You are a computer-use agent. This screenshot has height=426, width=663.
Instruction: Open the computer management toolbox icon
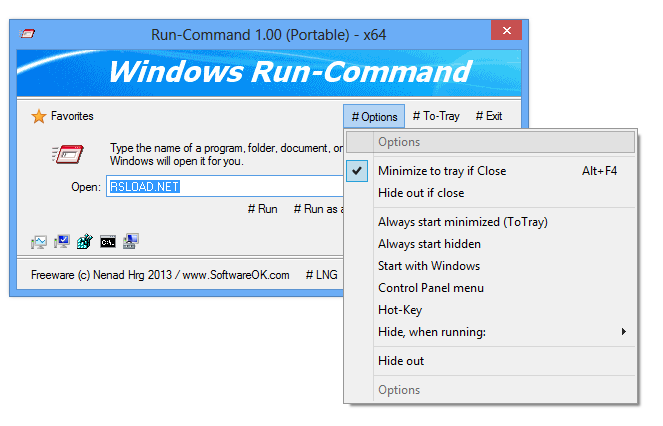click(131, 242)
